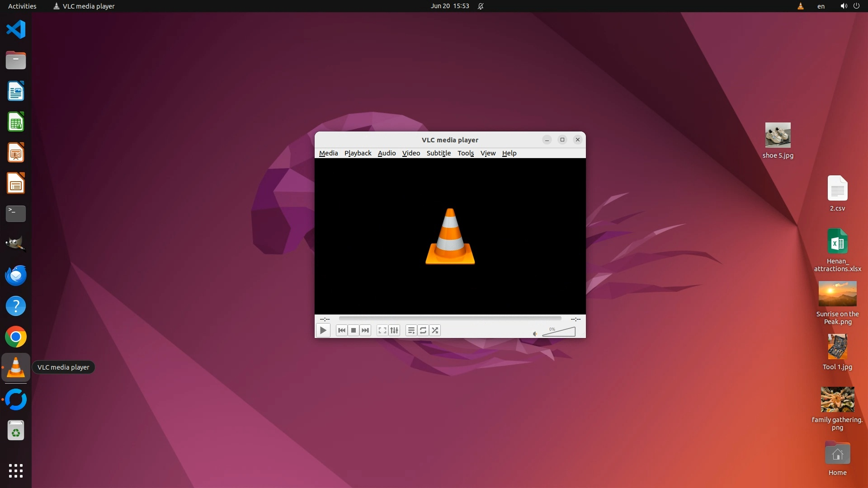Click the volume slider
This screenshot has height=488, width=868.
(560, 333)
